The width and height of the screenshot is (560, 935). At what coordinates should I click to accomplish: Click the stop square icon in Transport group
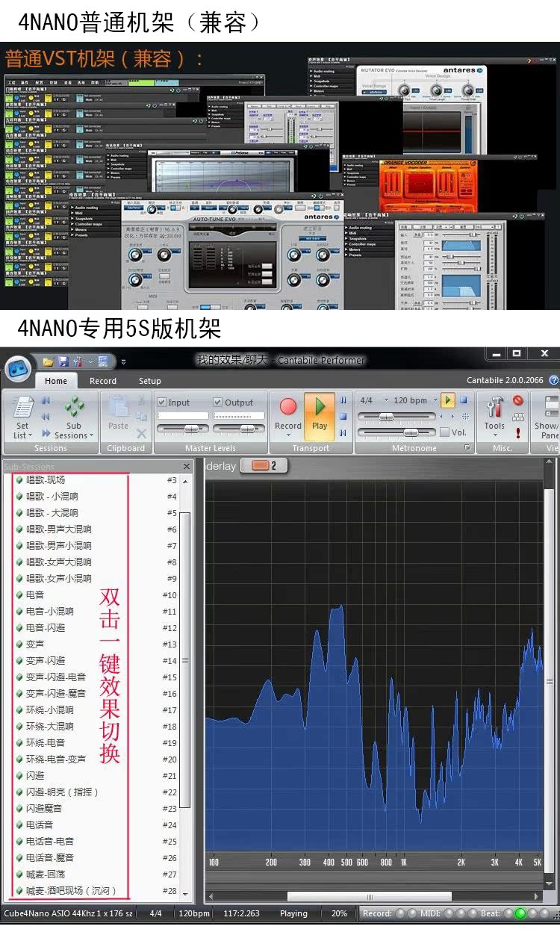point(343,416)
